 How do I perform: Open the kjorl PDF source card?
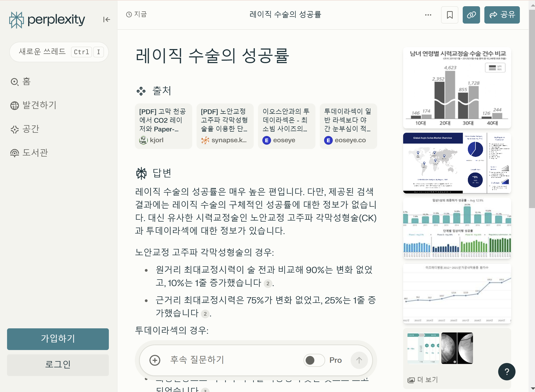(x=163, y=126)
